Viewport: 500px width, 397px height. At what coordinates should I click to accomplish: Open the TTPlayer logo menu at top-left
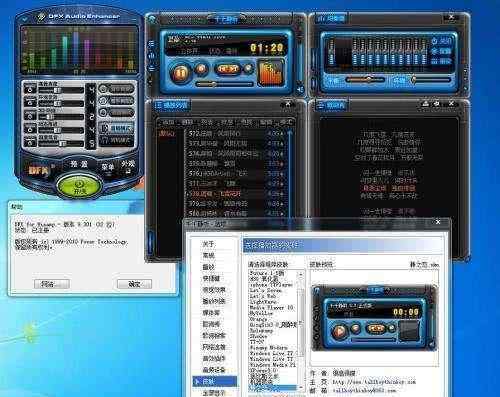pyautogui.click(x=152, y=19)
